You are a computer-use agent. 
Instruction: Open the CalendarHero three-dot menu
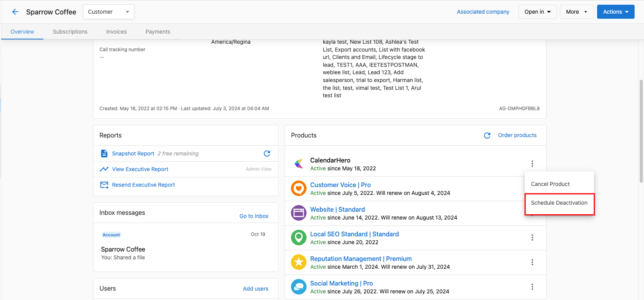click(532, 164)
